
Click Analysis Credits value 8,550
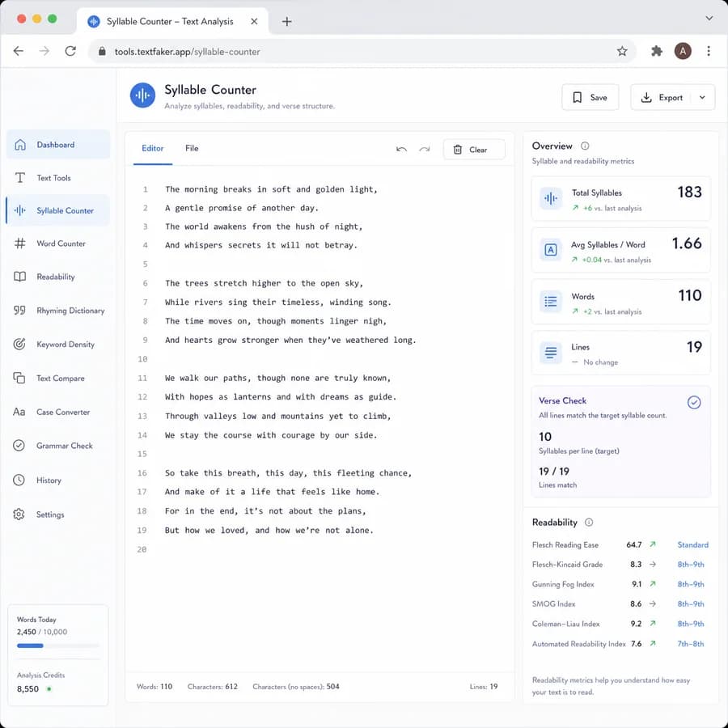[x=28, y=689]
